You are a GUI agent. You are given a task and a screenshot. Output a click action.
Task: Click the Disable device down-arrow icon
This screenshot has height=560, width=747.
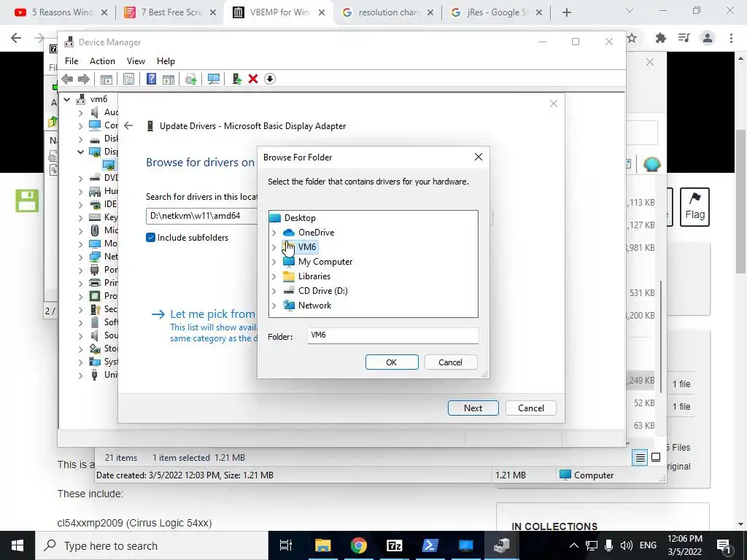[270, 79]
